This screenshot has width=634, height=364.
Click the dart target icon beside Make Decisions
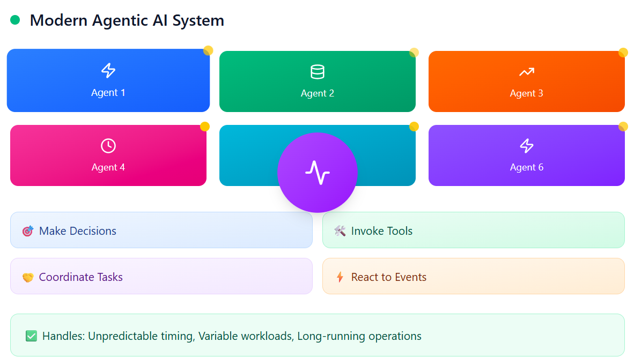[x=28, y=230]
